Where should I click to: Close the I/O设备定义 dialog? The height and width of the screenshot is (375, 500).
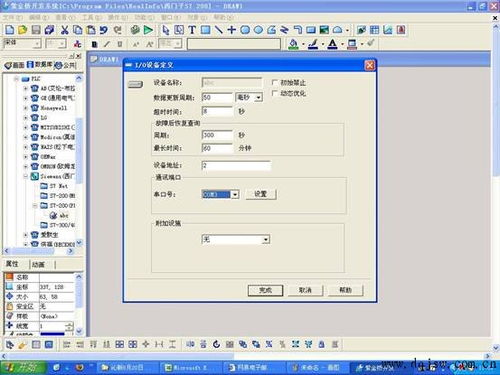pos(370,65)
